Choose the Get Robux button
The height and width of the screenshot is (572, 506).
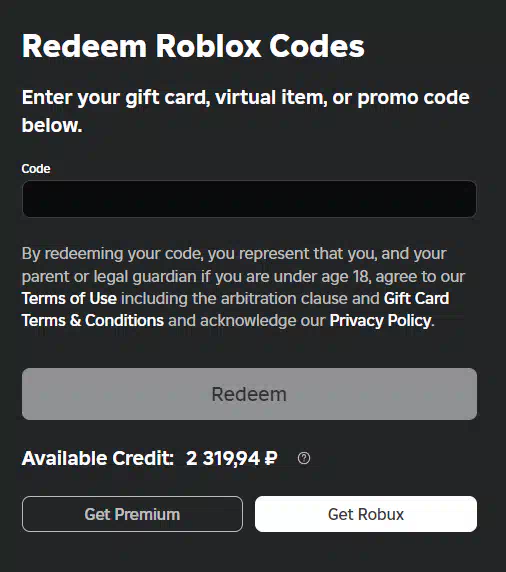366,514
